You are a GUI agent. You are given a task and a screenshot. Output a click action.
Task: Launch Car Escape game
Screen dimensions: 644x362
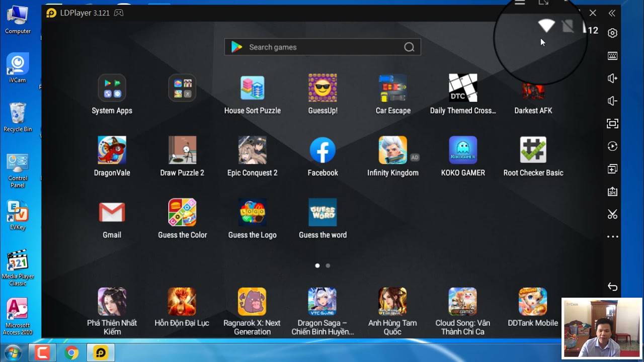point(393,88)
